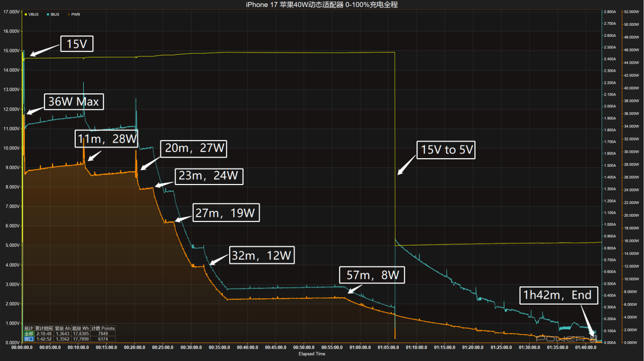Toggle the VBUS series in legend
This screenshot has height=361, width=644.
(x=34, y=14)
